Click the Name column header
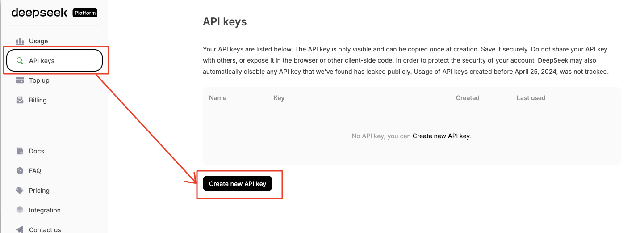 (x=217, y=98)
